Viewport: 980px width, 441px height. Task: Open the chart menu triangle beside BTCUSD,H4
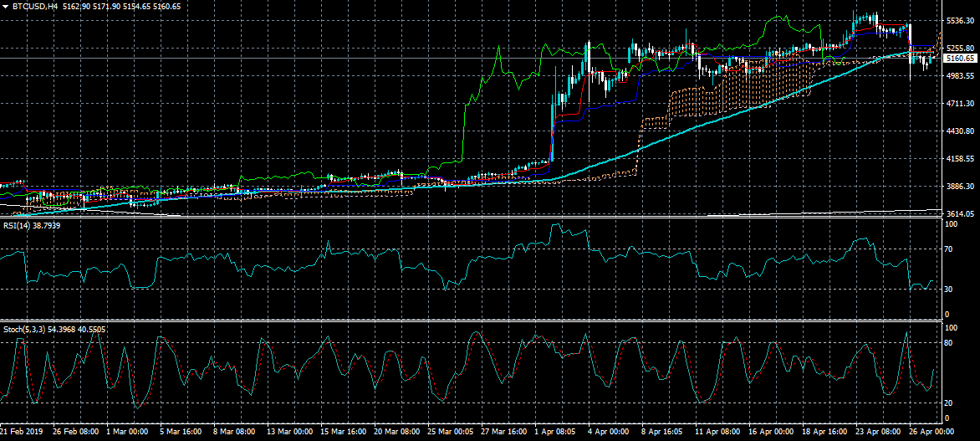point(6,7)
